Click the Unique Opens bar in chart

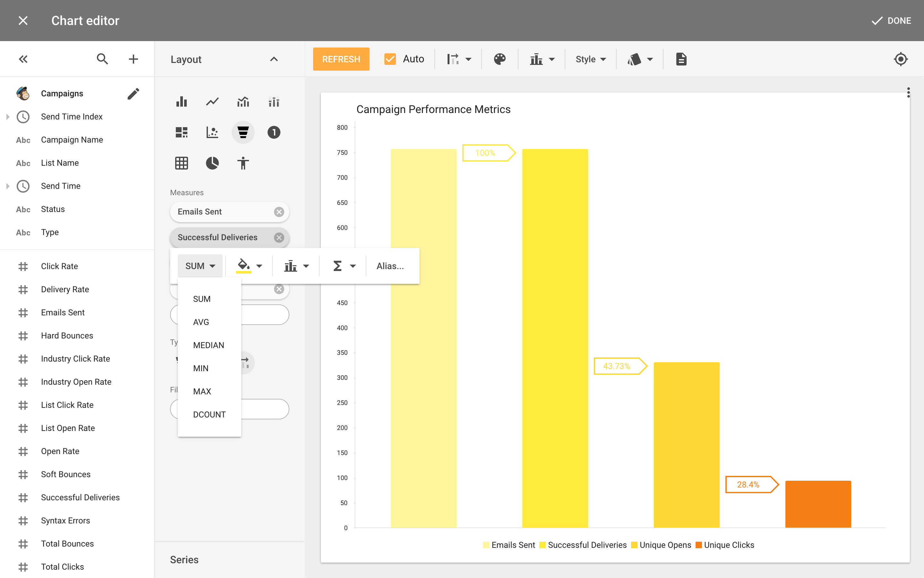(x=687, y=445)
